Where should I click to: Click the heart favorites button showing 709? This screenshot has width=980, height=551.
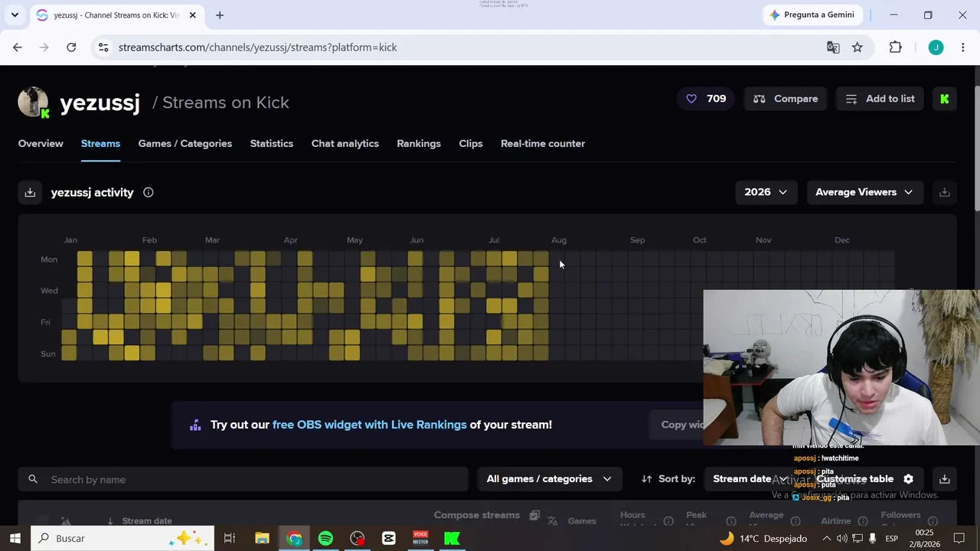(706, 99)
